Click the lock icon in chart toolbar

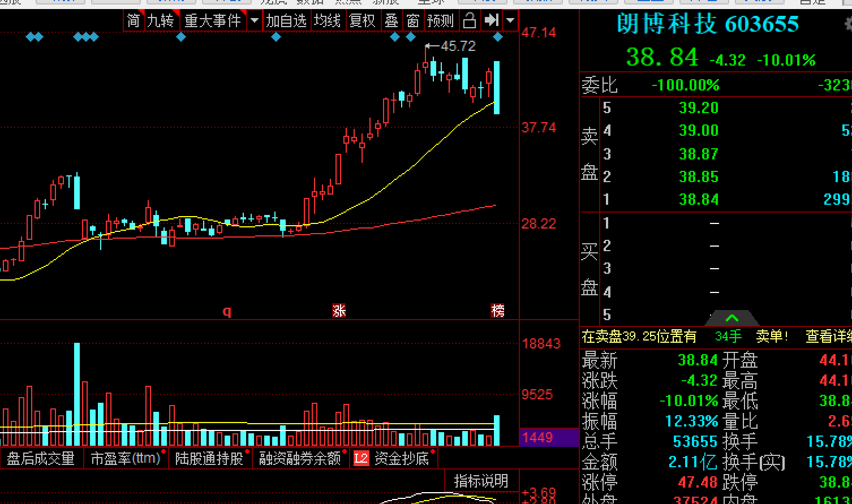(x=470, y=21)
